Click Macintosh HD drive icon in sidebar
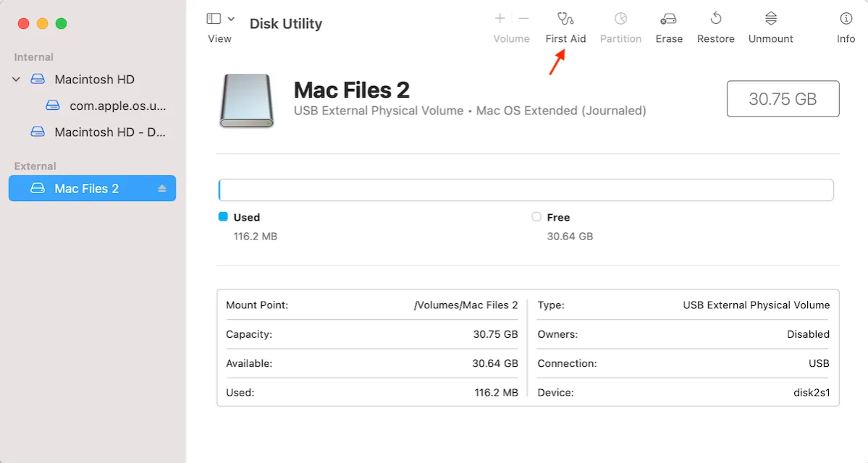This screenshot has height=463, width=868. [x=38, y=79]
